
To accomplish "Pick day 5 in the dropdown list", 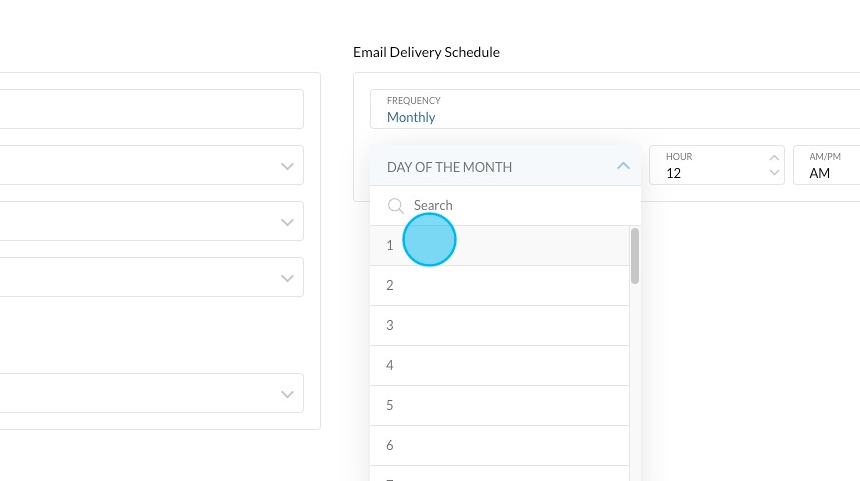I will click(498, 405).
